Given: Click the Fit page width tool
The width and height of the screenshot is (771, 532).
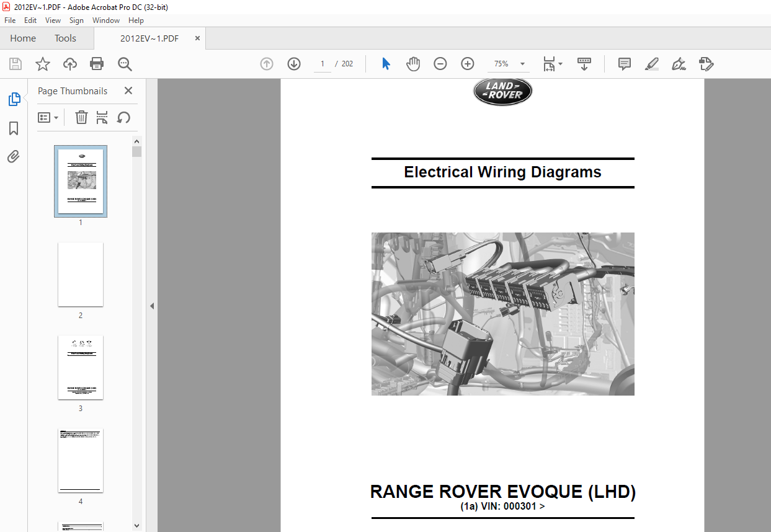Looking at the screenshot, I should tap(549, 64).
